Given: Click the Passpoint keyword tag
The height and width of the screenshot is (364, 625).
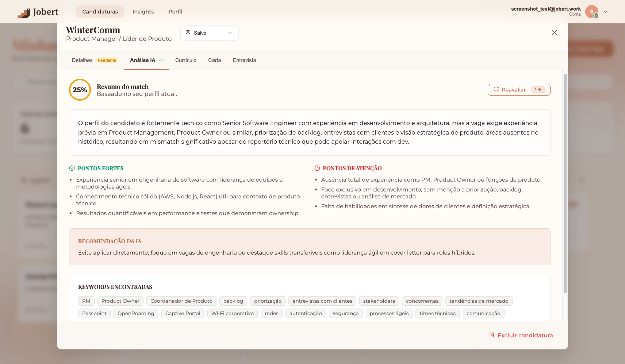Looking at the screenshot, I should click(94, 313).
